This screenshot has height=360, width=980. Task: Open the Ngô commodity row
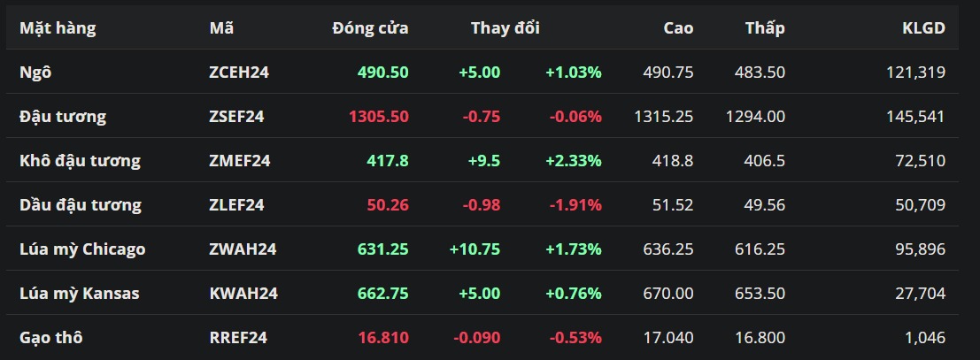click(35, 72)
